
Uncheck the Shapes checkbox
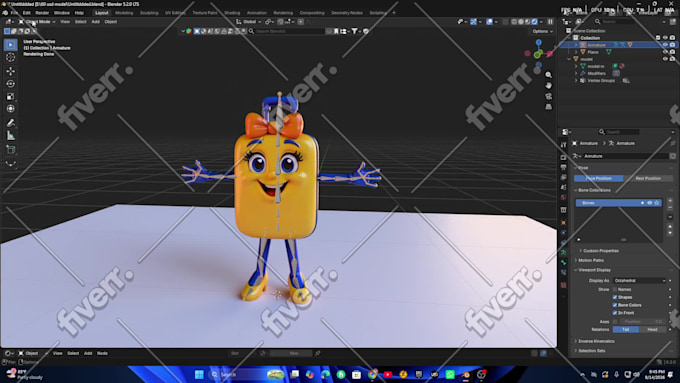tap(615, 297)
